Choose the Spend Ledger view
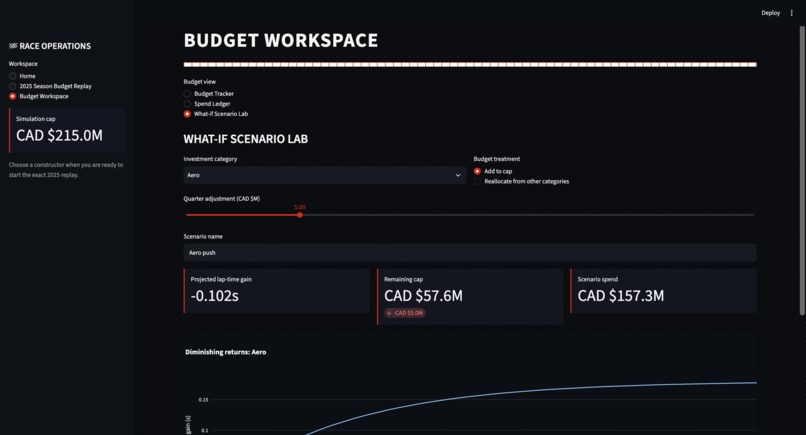Viewport: 806px width, 435px height. tap(207, 104)
